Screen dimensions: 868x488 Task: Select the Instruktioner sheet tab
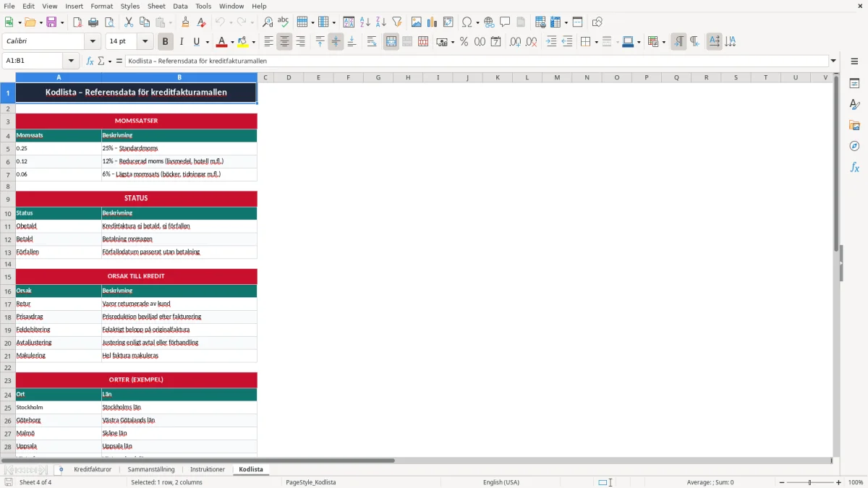click(208, 469)
